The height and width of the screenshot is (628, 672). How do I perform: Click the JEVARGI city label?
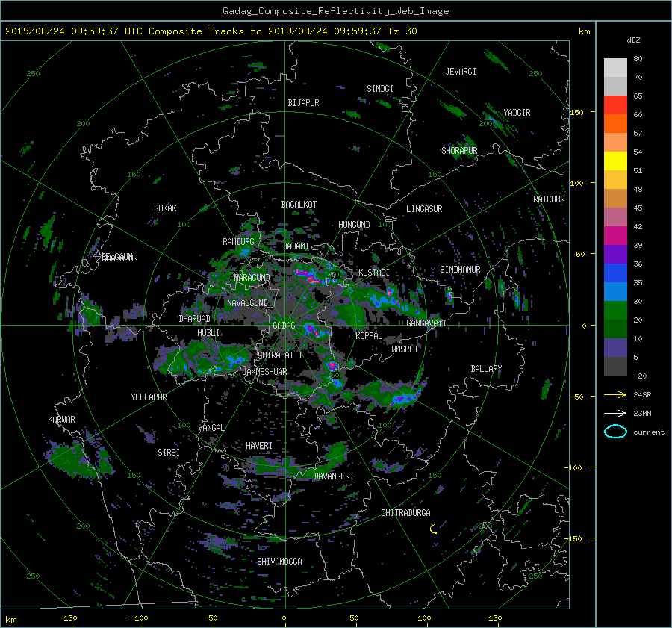point(461,72)
